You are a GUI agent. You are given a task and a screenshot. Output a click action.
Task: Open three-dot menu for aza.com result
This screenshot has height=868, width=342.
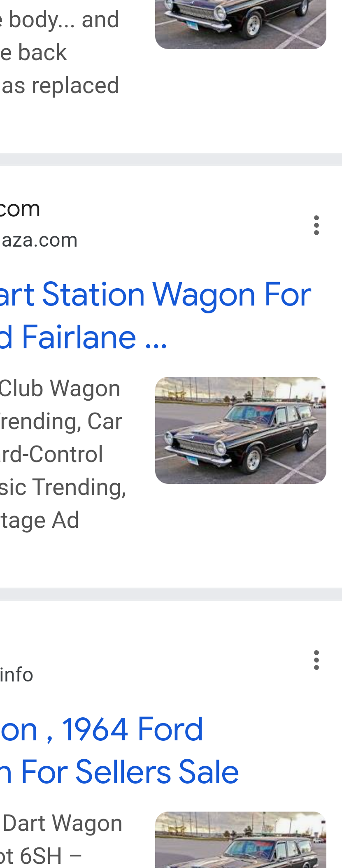316,225
